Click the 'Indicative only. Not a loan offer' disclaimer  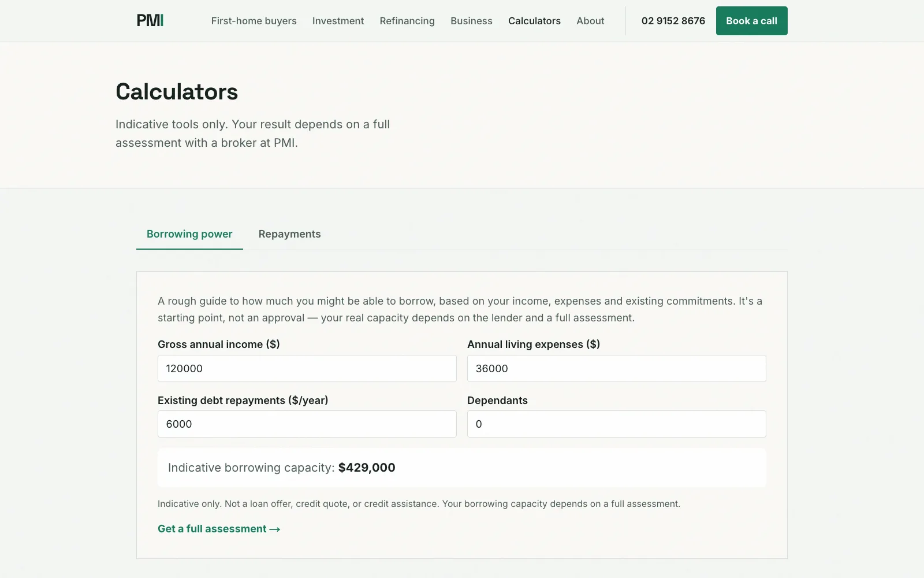click(419, 504)
